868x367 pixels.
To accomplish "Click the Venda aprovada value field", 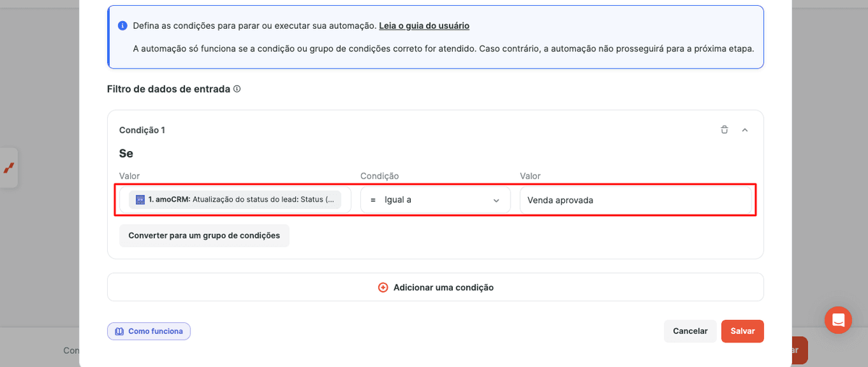I will coord(637,200).
